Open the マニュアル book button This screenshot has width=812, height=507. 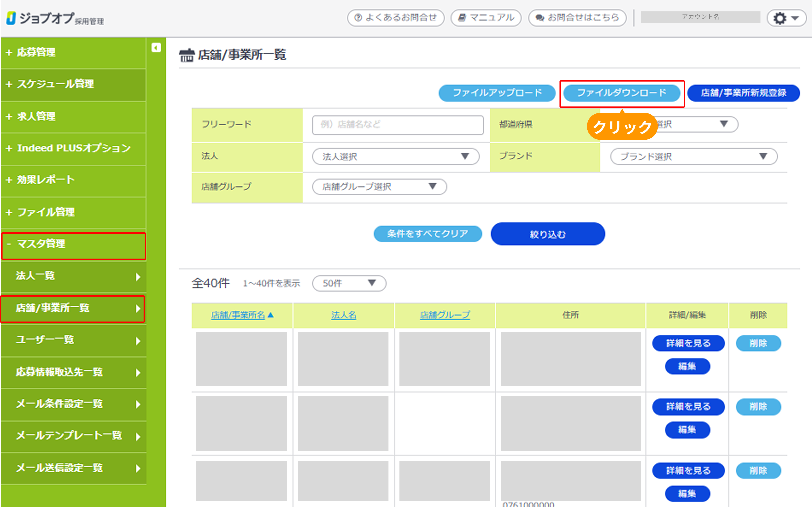click(486, 18)
